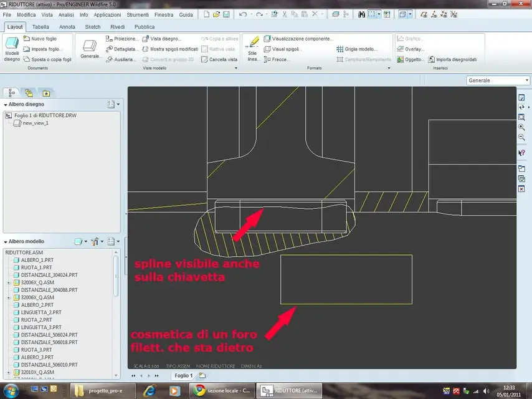The height and width of the screenshot is (399, 532).
Task: Click Ausiliaria view button
Action: (121, 59)
